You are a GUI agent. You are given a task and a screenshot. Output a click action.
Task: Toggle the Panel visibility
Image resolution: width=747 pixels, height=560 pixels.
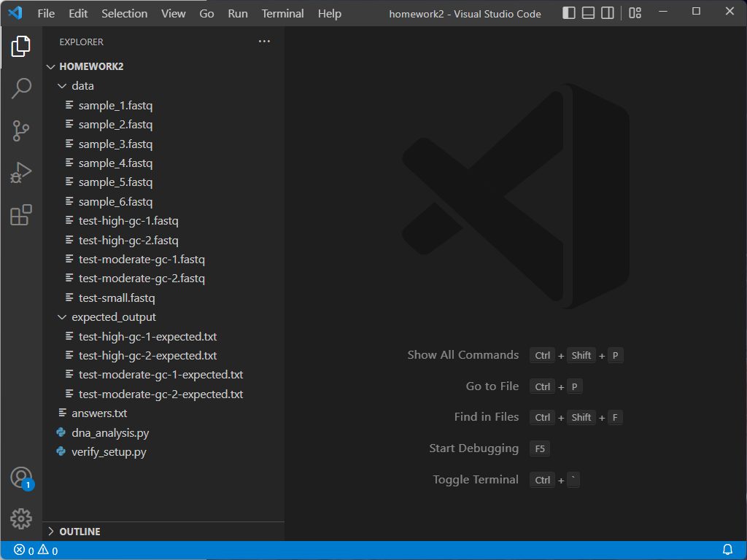click(588, 12)
